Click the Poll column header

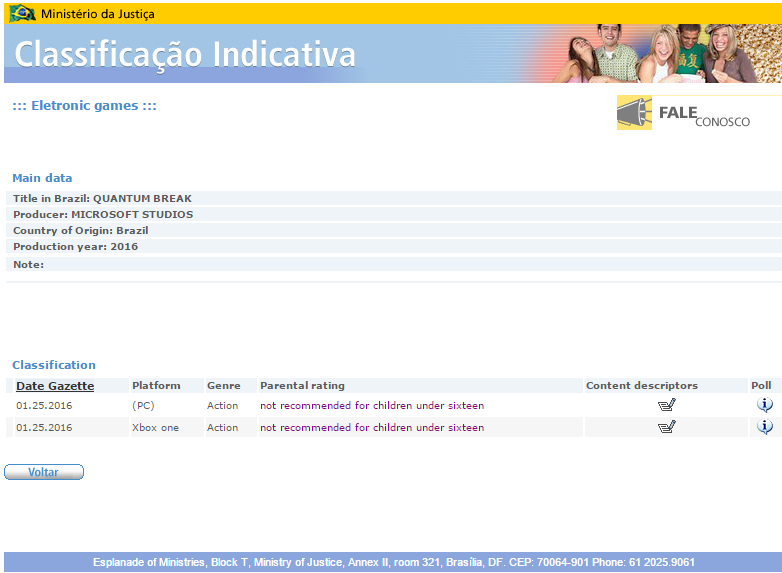(761, 385)
